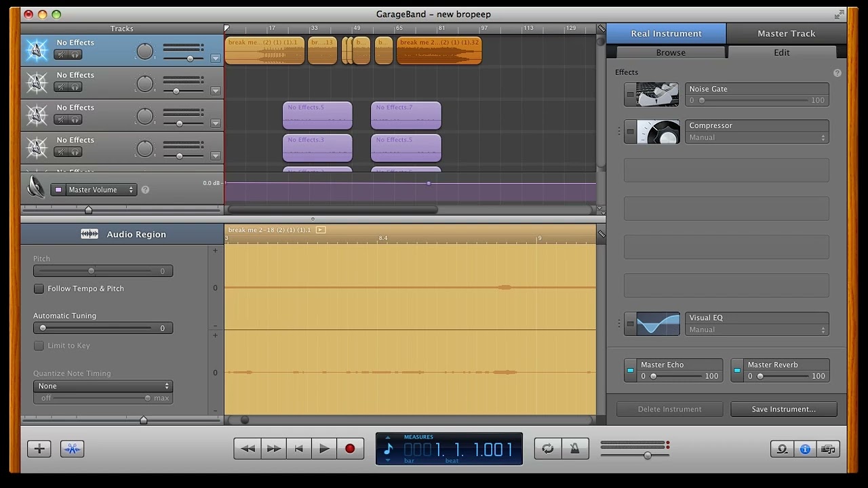Toggle the Master Echo send
This screenshot has height=488, width=868.
click(631, 371)
